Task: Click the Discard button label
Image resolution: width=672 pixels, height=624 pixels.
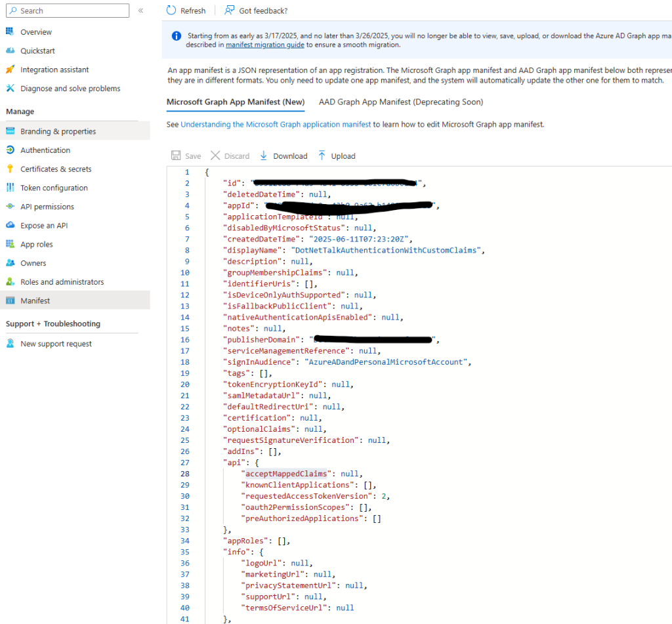Action: point(236,156)
